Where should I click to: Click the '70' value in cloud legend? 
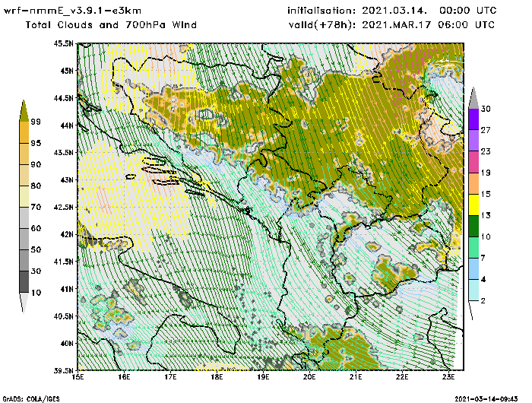click(x=36, y=207)
